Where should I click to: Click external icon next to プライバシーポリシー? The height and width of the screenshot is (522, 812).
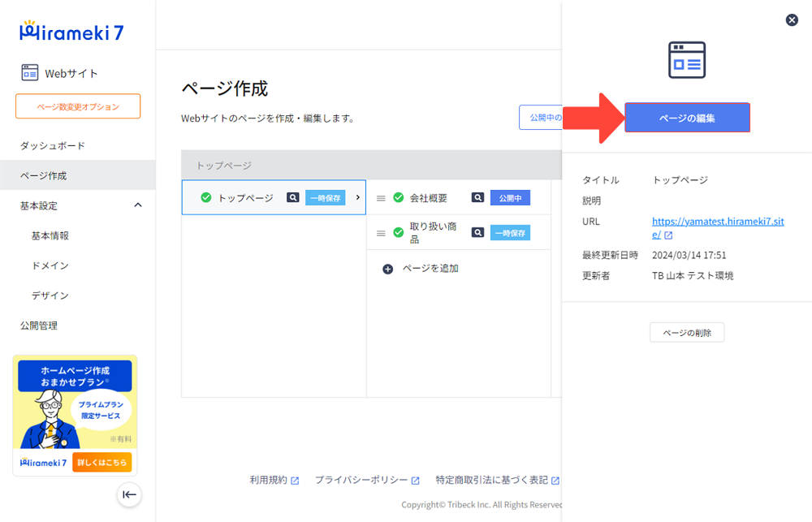(x=415, y=481)
